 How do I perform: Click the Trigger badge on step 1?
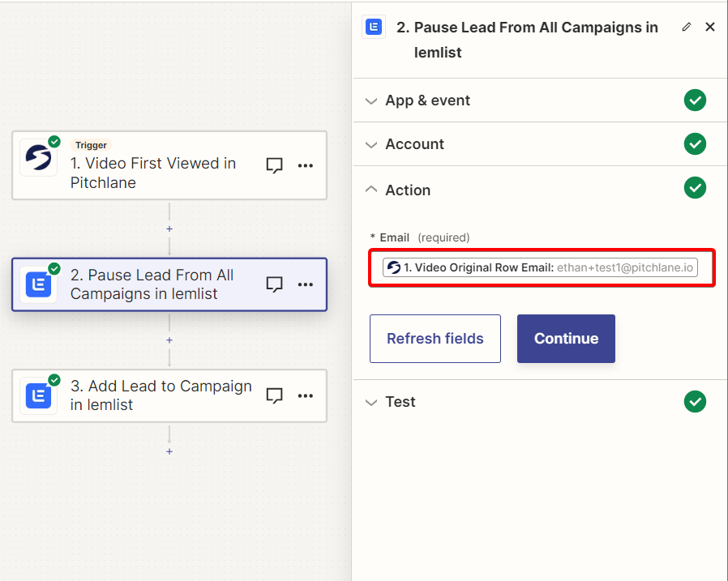(91, 145)
